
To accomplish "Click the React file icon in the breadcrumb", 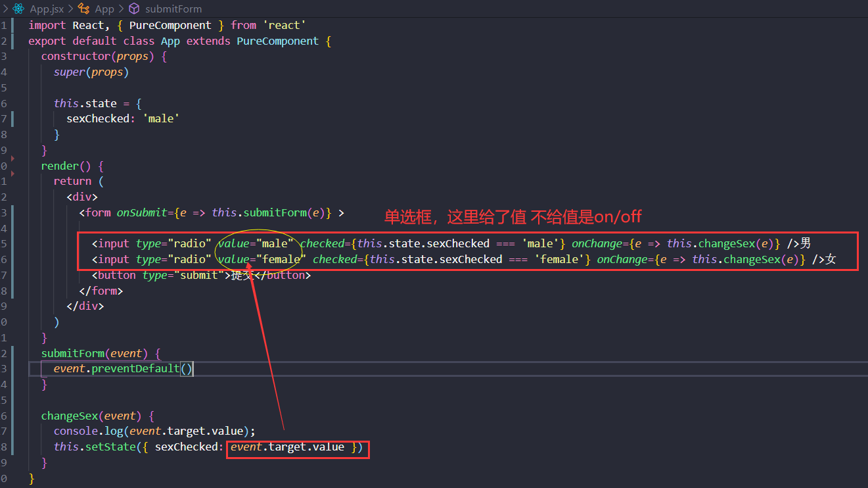I will click(18, 9).
